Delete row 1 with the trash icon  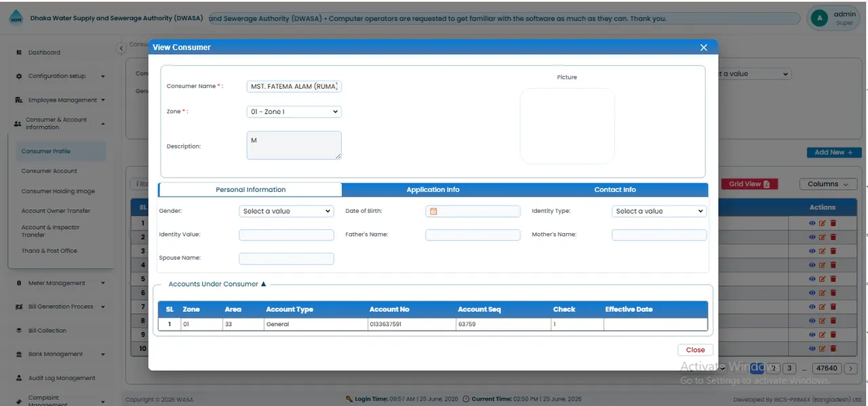833,223
